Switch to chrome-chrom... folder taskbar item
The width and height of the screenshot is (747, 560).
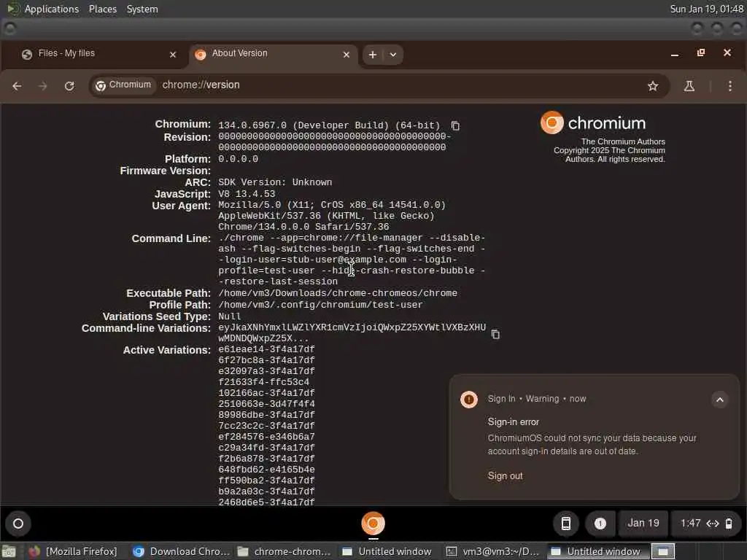click(x=285, y=551)
